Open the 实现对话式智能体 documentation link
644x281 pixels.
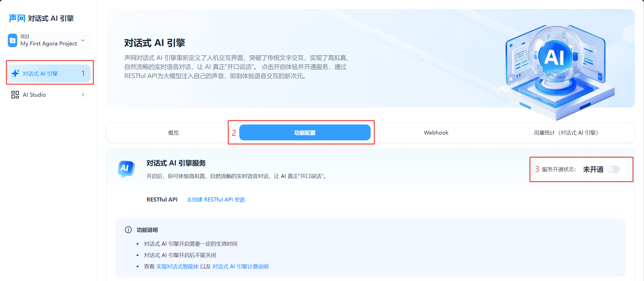point(177,267)
